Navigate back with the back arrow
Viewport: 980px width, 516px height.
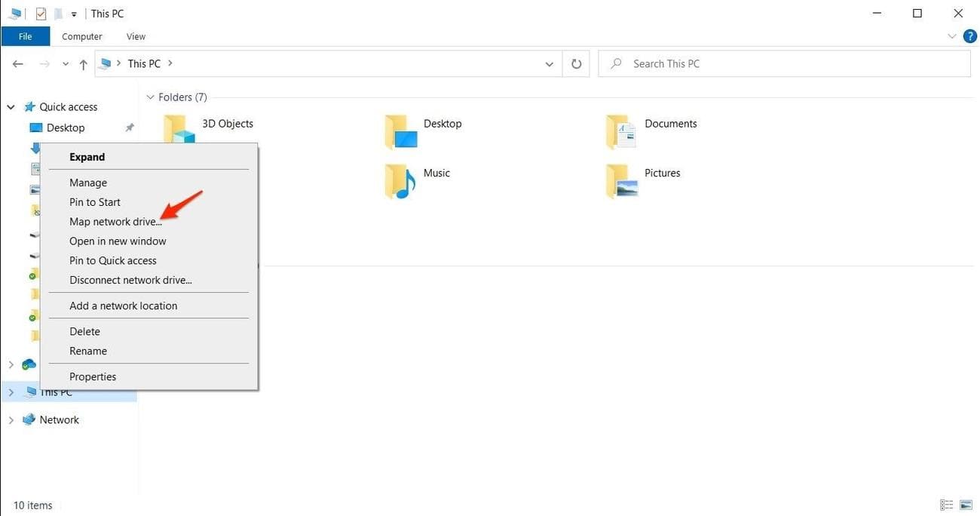click(x=17, y=63)
